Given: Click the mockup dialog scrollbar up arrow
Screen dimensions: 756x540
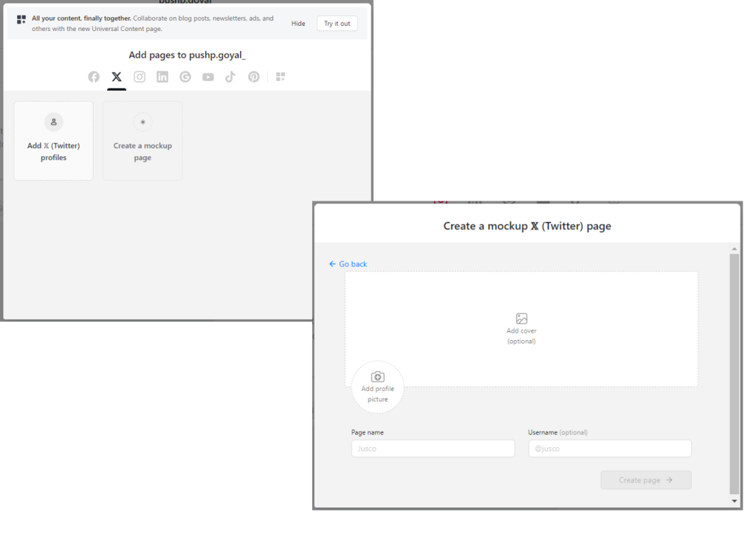Looking at the screenshot, I should [x=735, y=249].
